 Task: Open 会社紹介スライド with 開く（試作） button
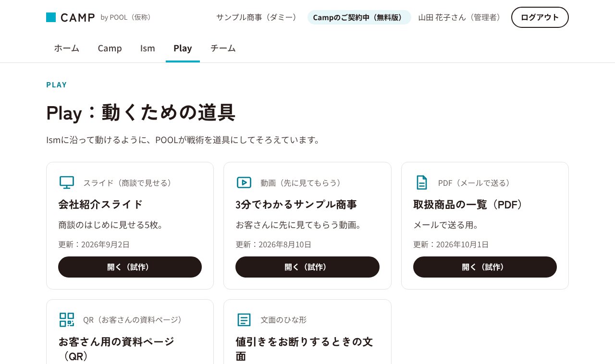tap(130, 267)
